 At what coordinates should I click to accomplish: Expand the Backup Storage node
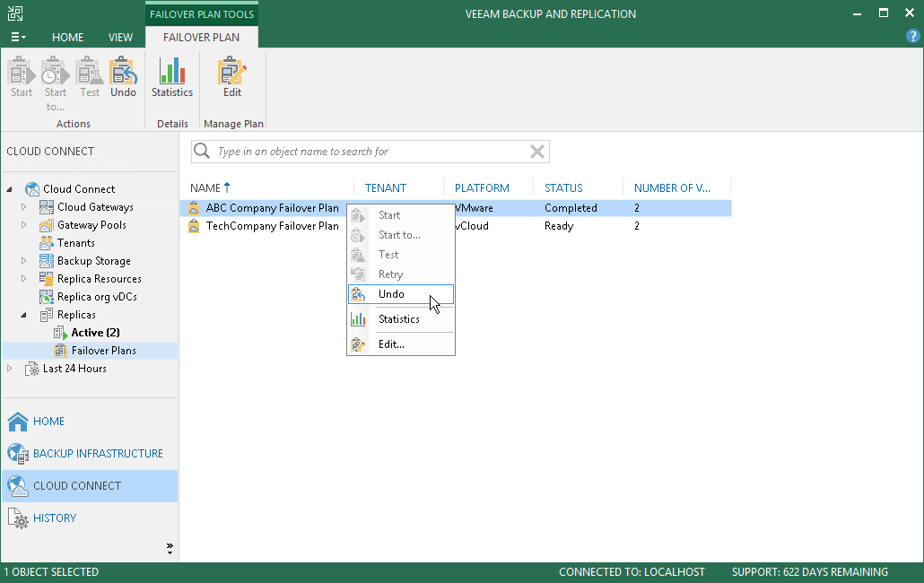23,261
